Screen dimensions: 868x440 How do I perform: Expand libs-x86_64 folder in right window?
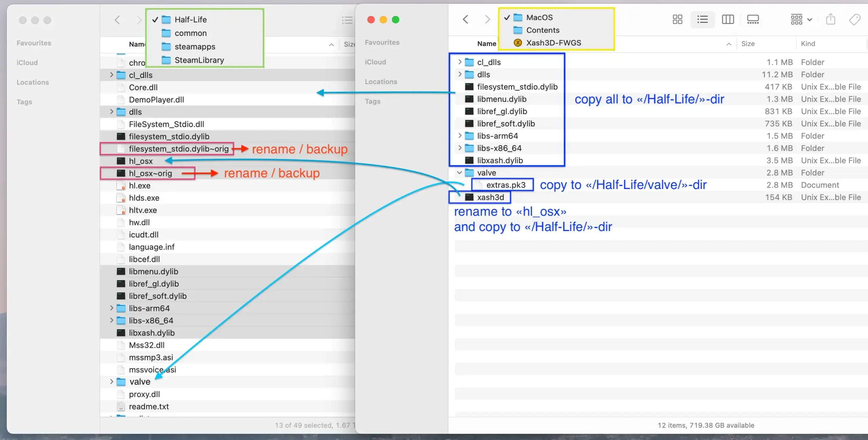click(x=459, y=148)
